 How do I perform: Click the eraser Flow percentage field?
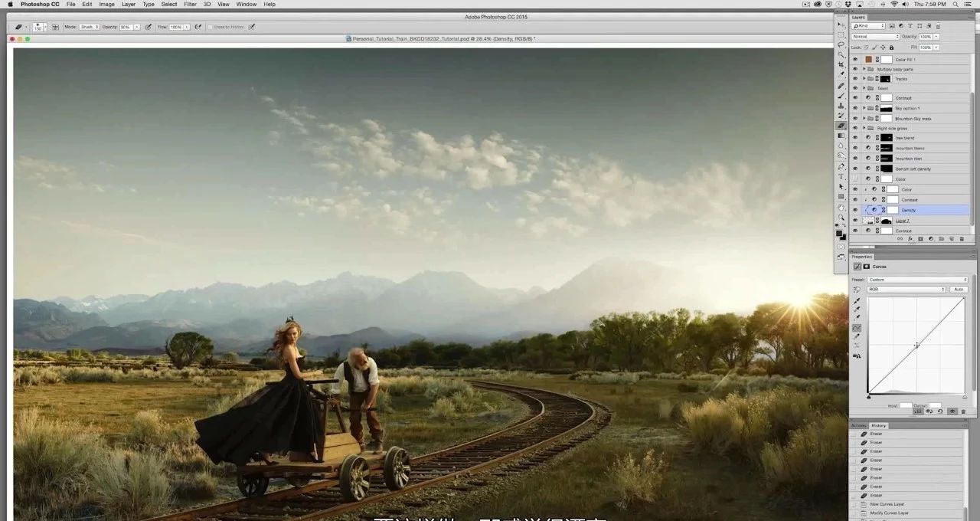tap(175, 27)
